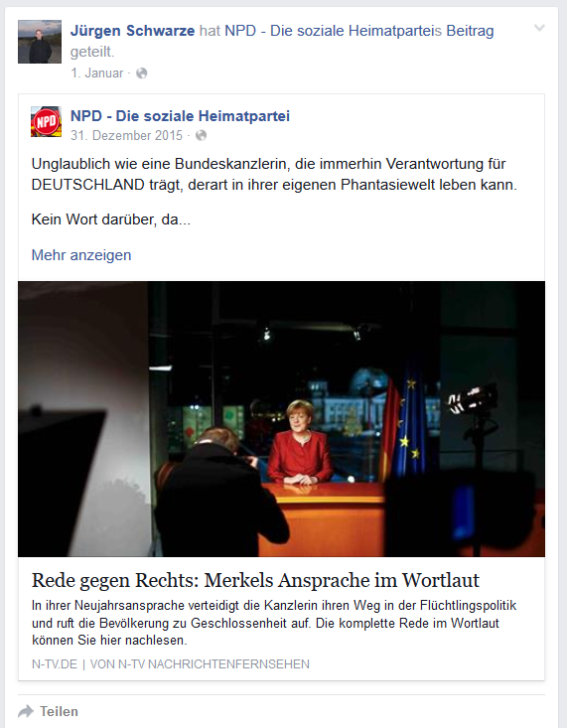Click the Teilen button label

coord(59,711)
